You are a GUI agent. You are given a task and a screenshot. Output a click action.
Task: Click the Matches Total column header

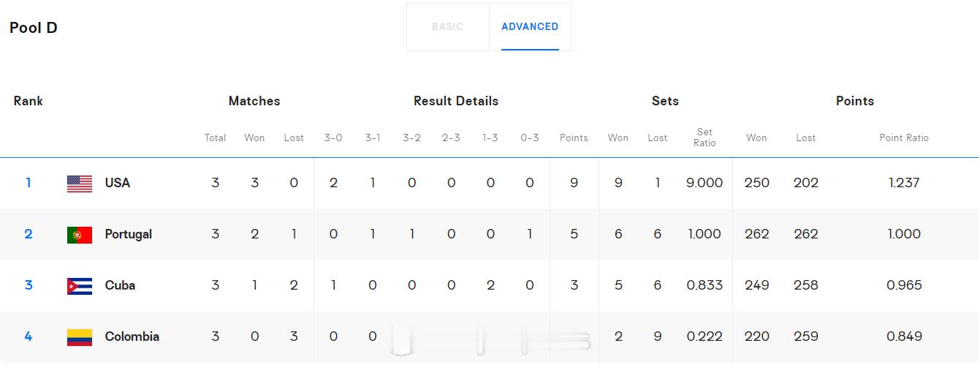[215, 138]
